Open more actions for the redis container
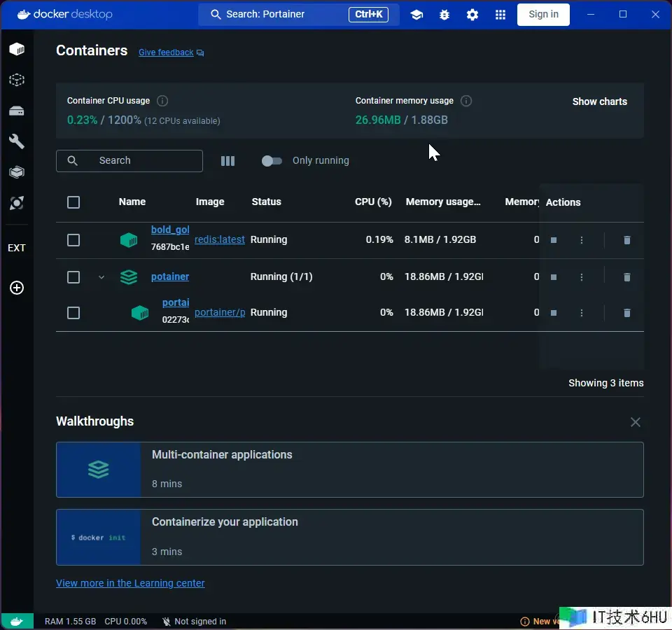The height and width of the screenshot is (630, 672). pos(582,240)
